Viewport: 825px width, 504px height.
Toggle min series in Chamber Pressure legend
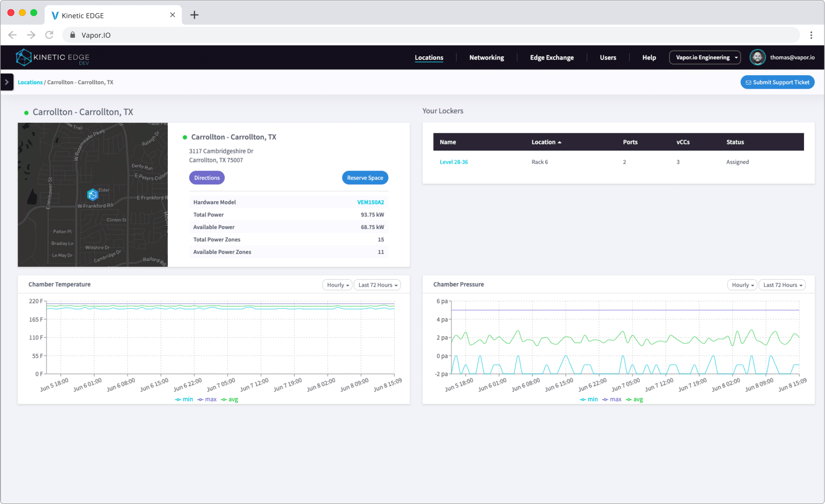pos(589,400)
